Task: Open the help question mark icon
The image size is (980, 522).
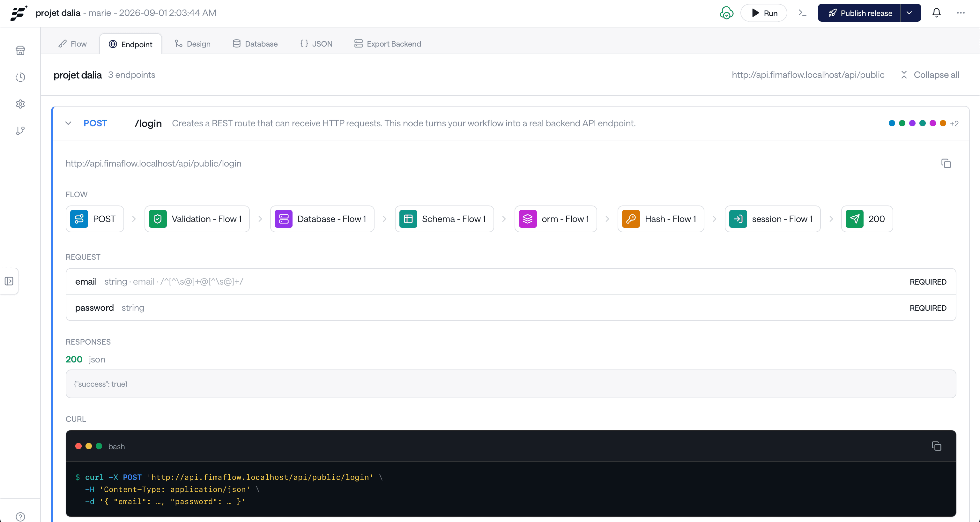Action: [x=20, y=517]
